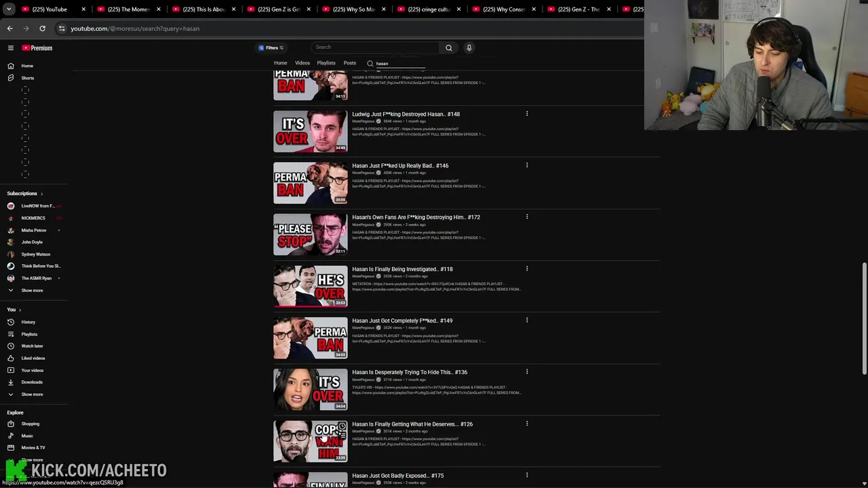Open Misha Petrov subscription

coord(34,230)
